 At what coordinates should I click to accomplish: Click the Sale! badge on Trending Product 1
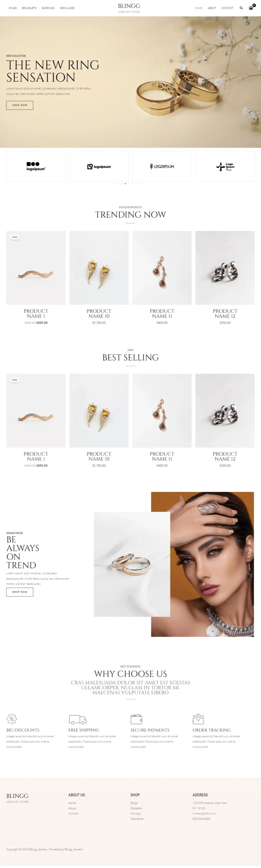[x=15, y=237]
